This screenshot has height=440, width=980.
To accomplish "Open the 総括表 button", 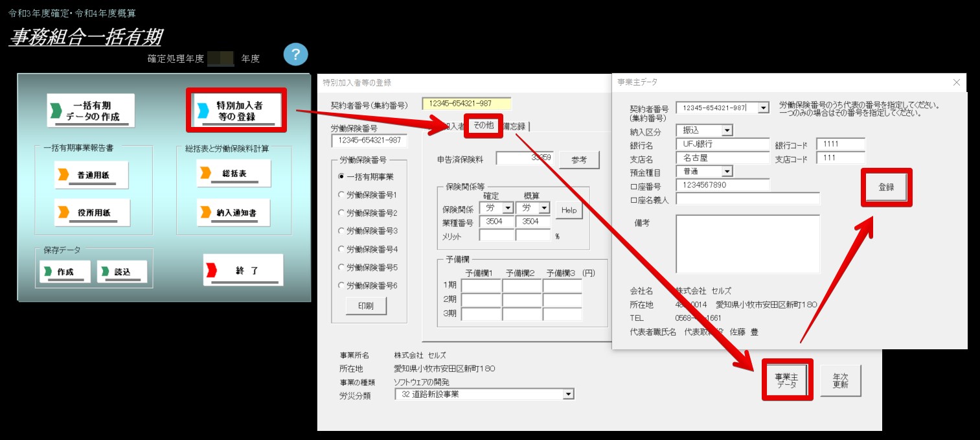I will point(233,174).
